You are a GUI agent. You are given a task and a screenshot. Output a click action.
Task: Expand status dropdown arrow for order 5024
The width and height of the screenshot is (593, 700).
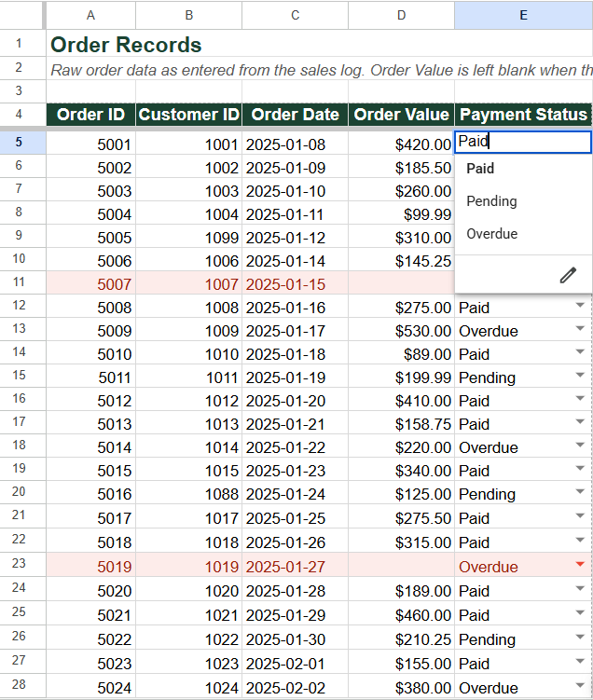tap(580, 685)
